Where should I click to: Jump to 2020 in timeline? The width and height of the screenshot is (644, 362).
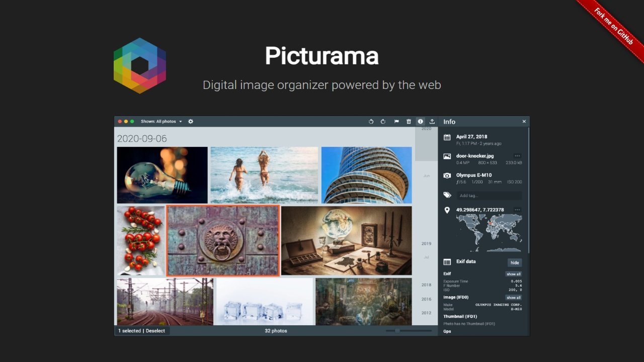pyautogui.click(x=426, y=129)
